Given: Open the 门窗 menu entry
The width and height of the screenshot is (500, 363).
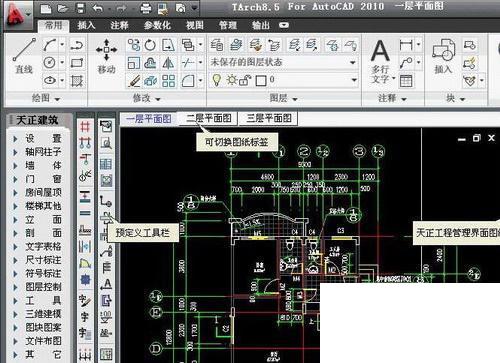Looking at the screenshot, I should [37, 179].
